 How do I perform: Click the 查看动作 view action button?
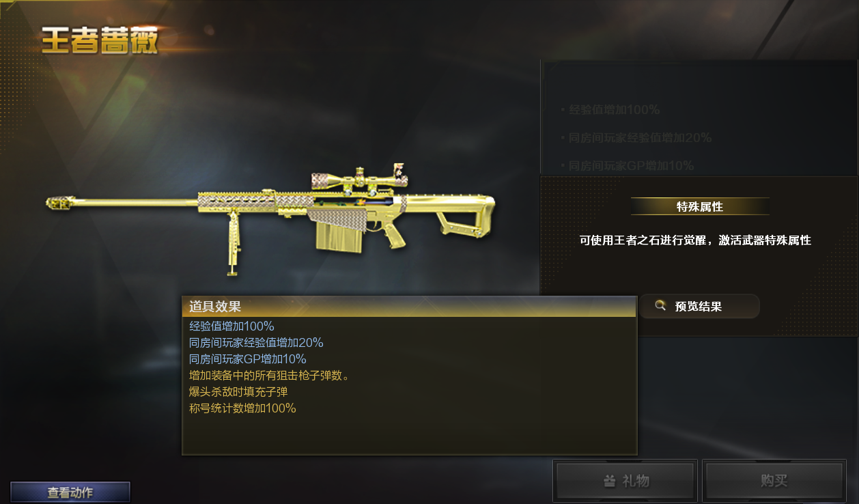70,492
